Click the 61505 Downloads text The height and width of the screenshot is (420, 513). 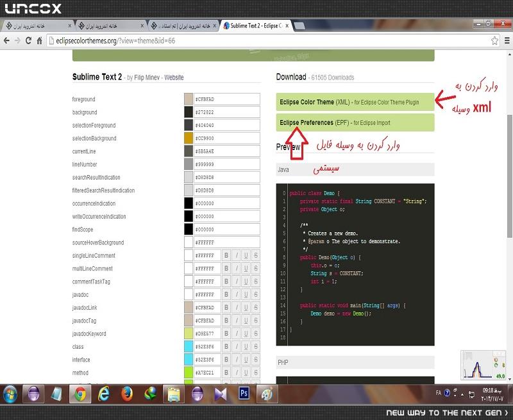pyautogui.click(x=333, y=78)
